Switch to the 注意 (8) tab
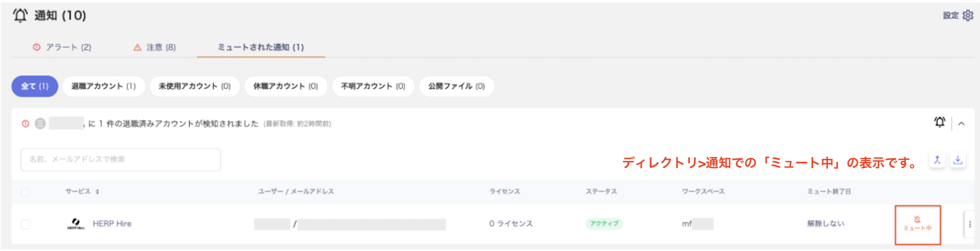Screen dimensions: 980x251 pos(154,47)
